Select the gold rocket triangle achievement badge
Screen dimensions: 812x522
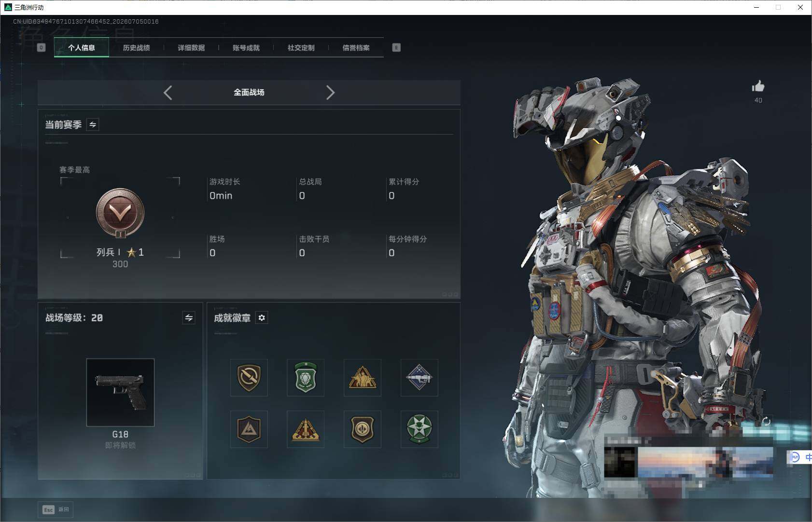[306, 429]
